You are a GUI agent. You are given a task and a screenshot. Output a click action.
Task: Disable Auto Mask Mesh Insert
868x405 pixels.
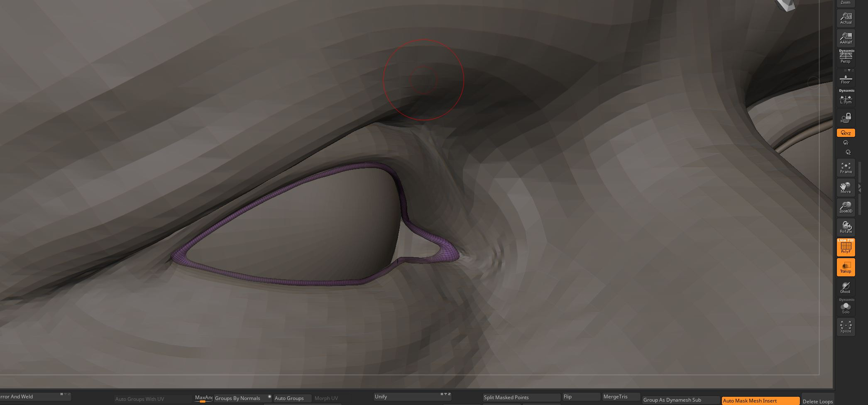coord(760,401)
